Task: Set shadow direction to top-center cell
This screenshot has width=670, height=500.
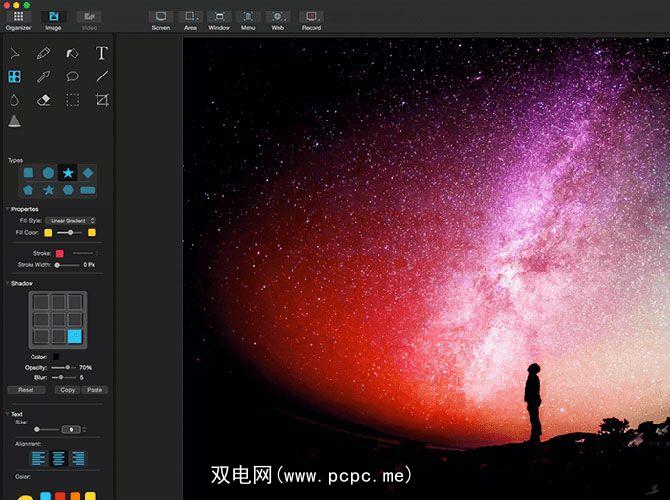Action: (59, 302)
